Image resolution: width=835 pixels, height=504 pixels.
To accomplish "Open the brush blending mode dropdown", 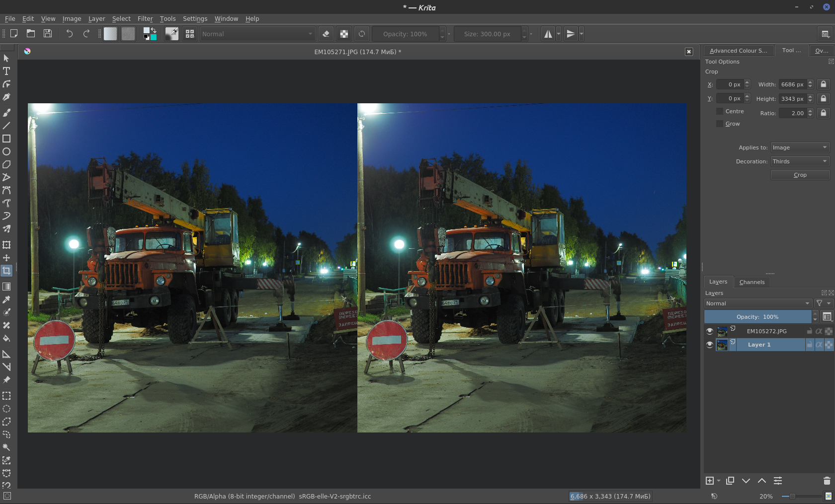I will (257, 34).
